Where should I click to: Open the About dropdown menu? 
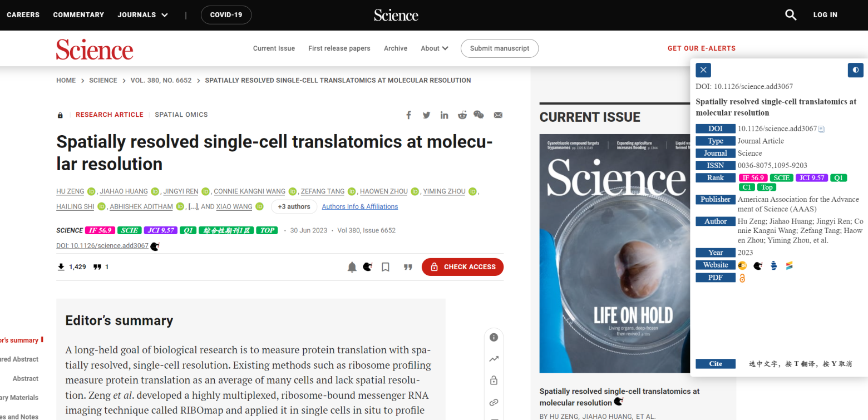point(435,48)
